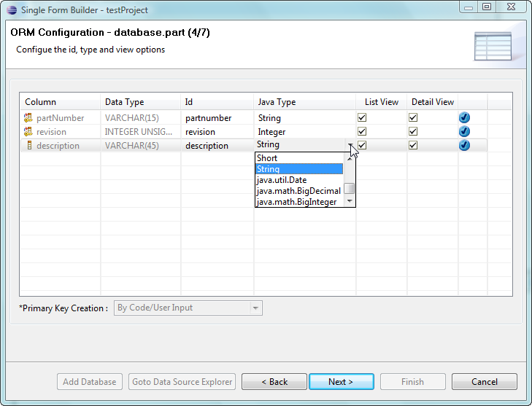The image size is (532, 406).
Task: Edit the partnumber Id field
Action: tap(216, 118)
